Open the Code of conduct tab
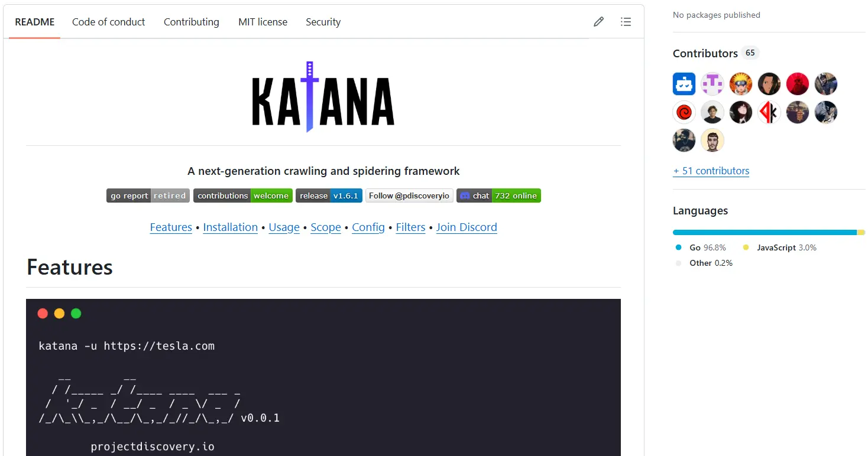This screenshot has width=868, height=456. (108, 22)
